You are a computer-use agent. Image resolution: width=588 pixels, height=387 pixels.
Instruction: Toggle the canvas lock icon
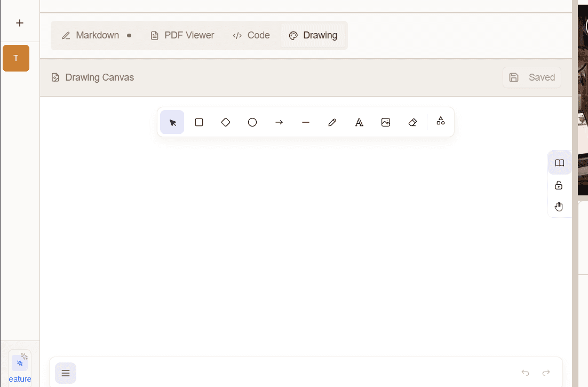coord(559,185)
